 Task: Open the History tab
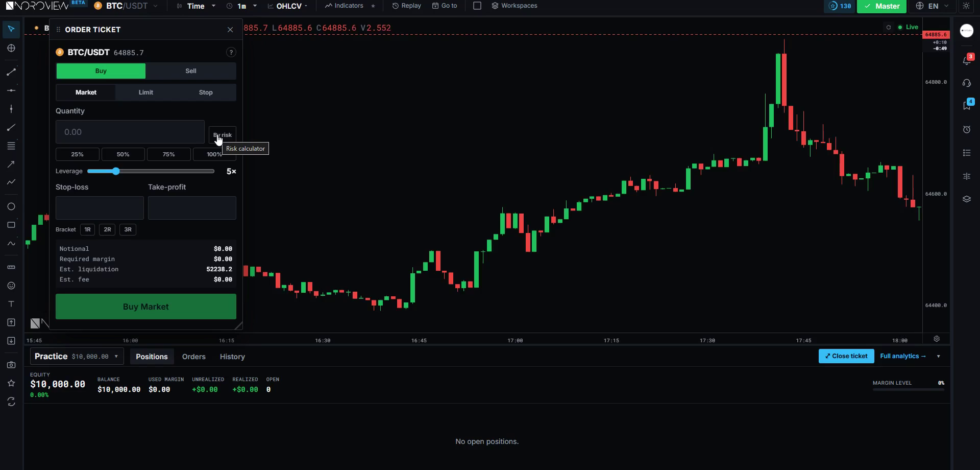click(x=232, y=357)
